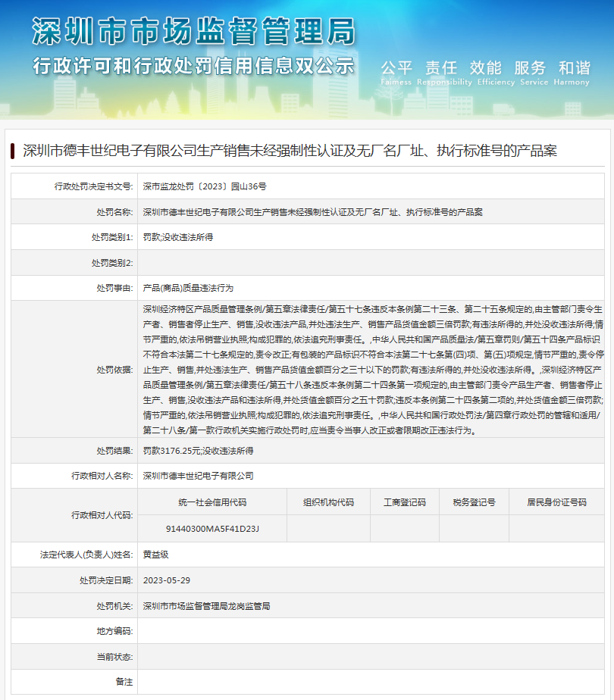Select the 处罚决定日期 row label
The height and width of the screenshot is (700, 614).
point(106,580)
